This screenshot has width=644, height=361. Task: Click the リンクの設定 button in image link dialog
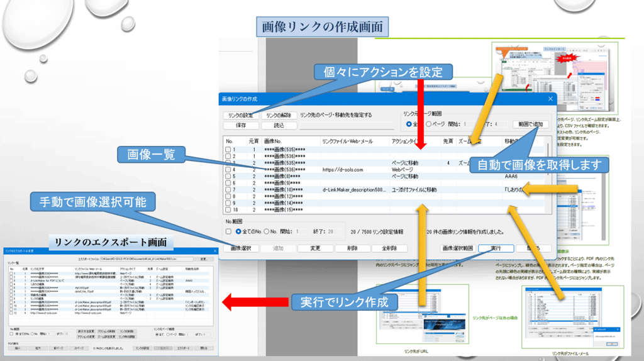(x=240, y=115)
